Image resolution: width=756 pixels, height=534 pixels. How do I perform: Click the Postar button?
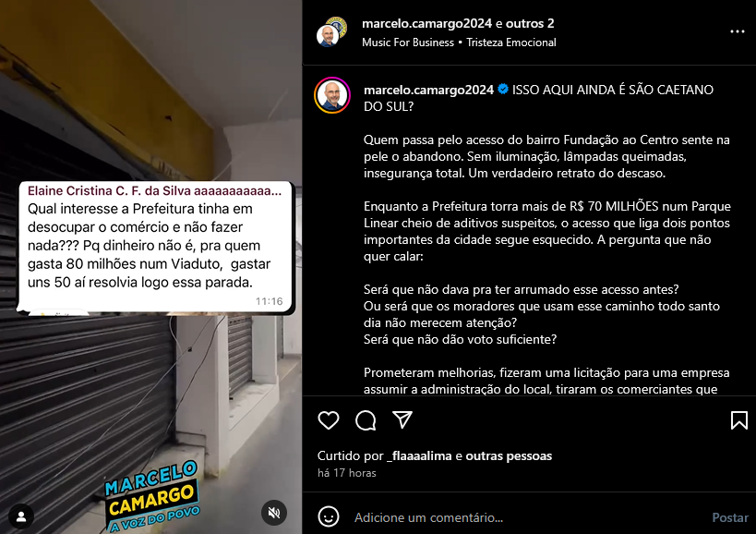point(730,517)
